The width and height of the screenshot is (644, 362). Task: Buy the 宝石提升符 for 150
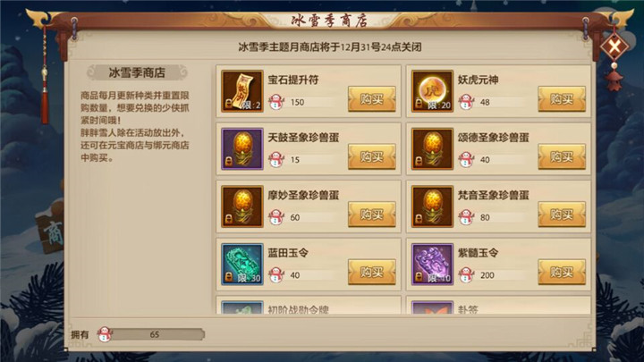372,99
